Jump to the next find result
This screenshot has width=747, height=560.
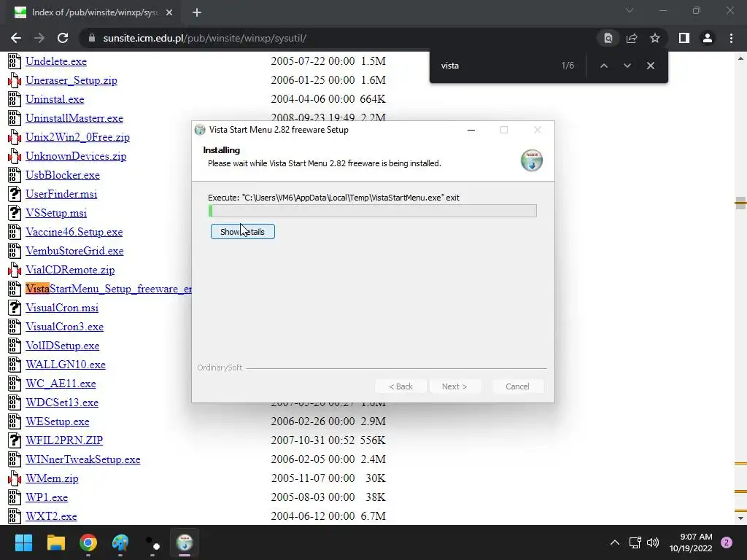pyautogui.click(x=627, y=66)
